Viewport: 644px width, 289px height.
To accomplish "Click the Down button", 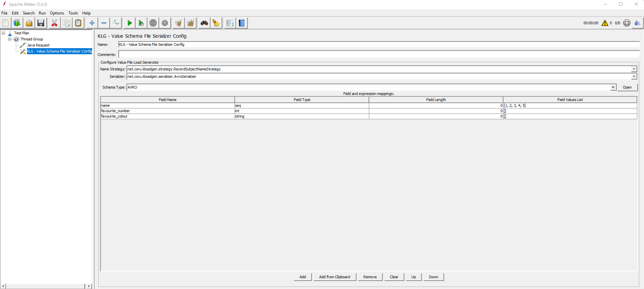I will [433, 277].
